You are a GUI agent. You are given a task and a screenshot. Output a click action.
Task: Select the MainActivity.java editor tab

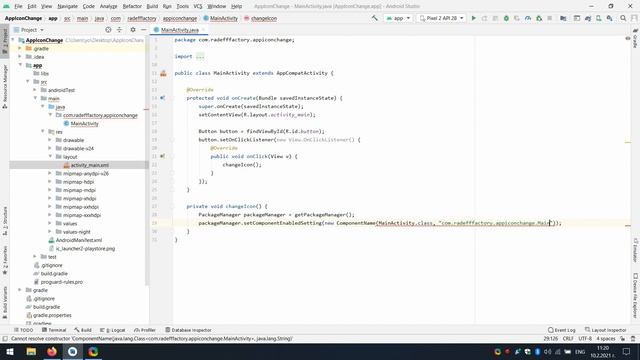(179, 30)
